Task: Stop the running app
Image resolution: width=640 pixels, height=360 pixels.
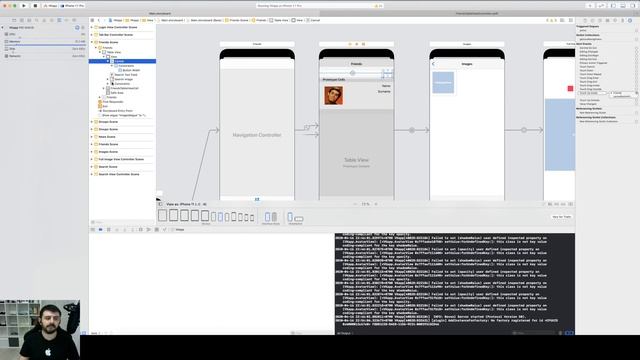Action: [35, 6]
